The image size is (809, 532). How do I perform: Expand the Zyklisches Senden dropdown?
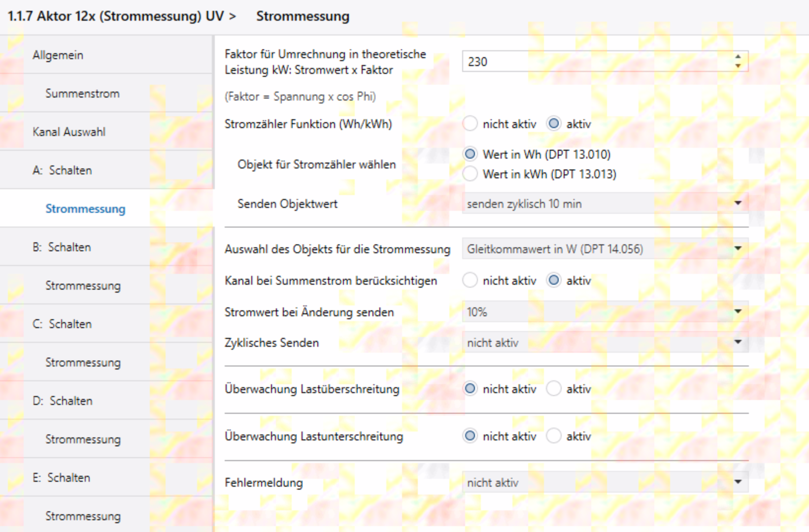tap(605, 342)
